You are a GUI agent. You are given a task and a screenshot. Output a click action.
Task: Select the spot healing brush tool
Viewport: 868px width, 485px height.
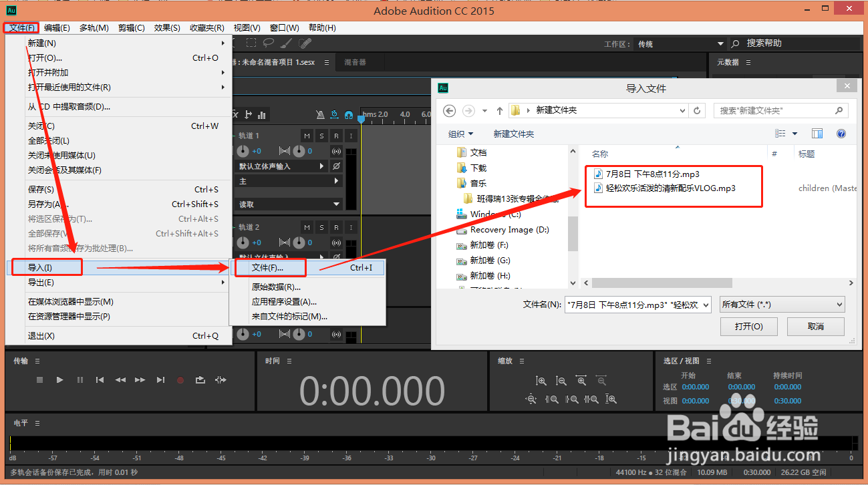305,43
